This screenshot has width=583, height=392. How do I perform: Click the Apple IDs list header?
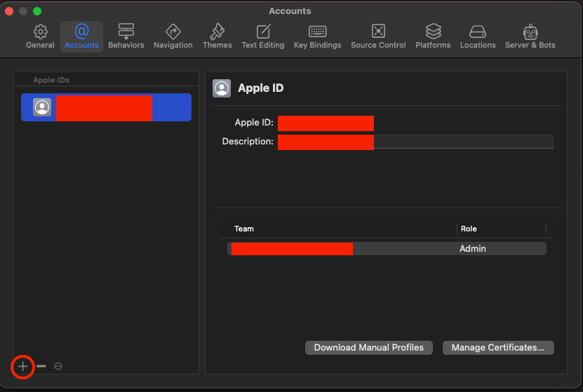(51, 80)
